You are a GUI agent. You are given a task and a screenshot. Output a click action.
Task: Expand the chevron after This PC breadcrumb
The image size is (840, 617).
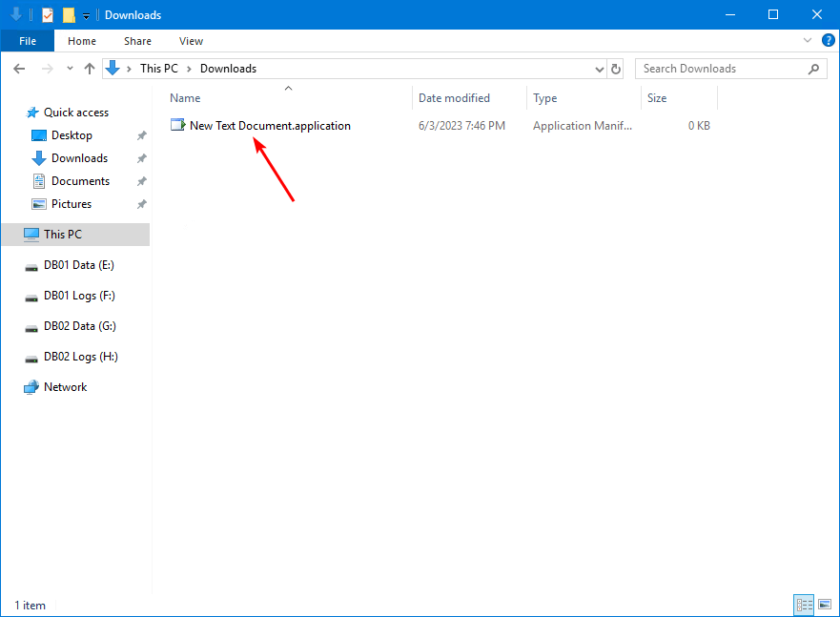coord(189,69)
